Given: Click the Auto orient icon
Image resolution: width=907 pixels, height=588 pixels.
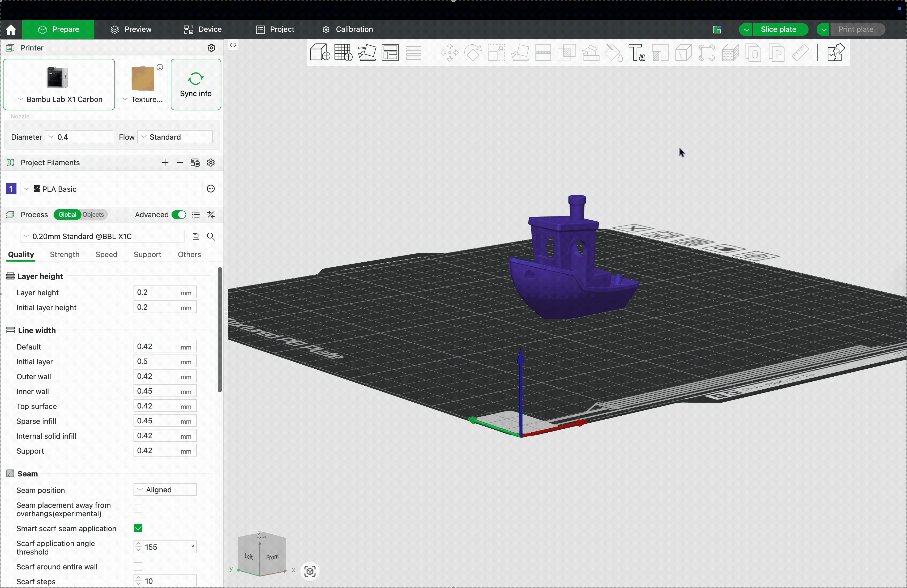Looking at the screenshot, I should pos(367,53).
